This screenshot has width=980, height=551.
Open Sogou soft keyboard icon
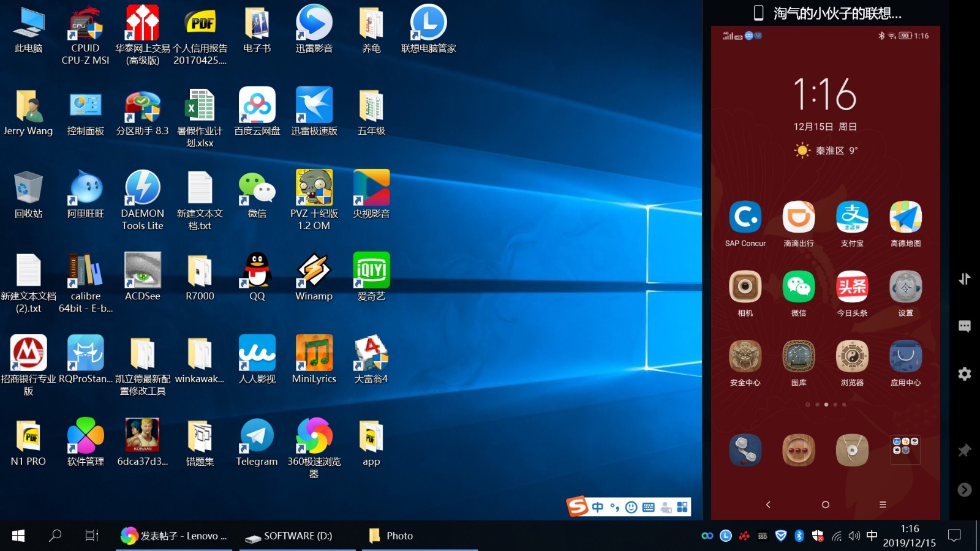[649, 507]
